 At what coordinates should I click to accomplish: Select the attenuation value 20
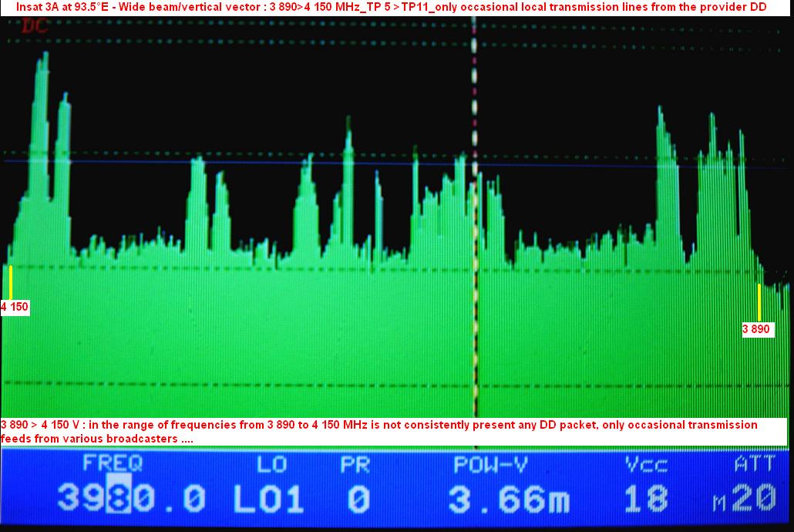click(x=754, y=499)
